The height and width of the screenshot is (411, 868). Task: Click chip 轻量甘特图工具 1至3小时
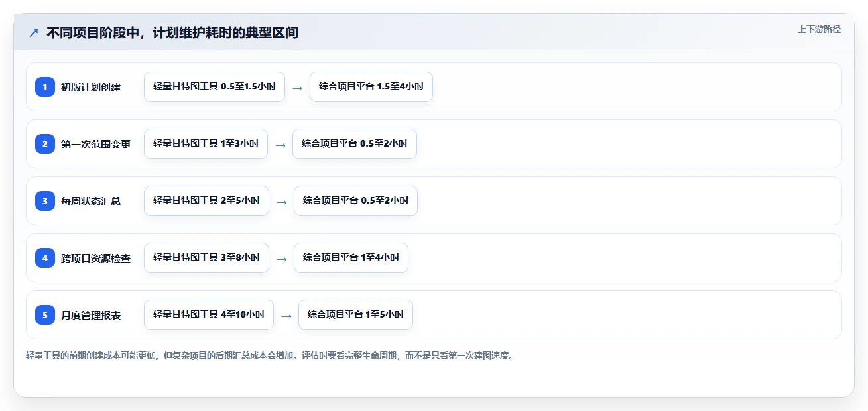[206, 144]
